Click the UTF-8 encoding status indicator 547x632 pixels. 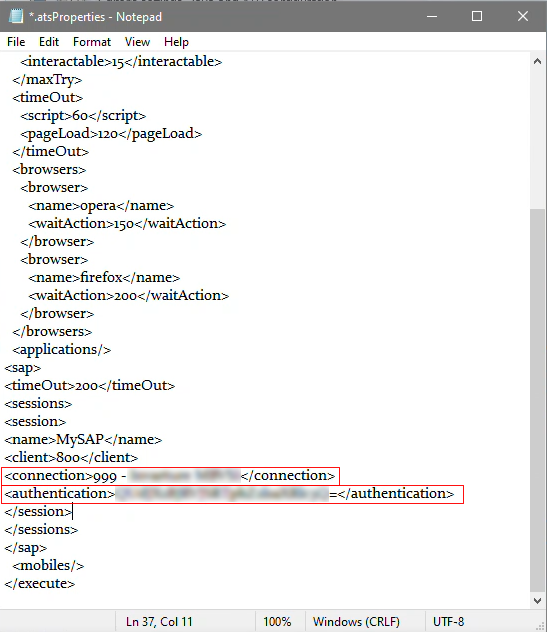tap(448, 622)
